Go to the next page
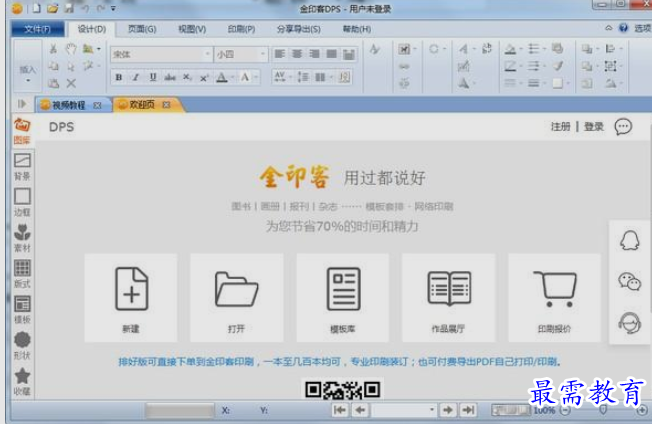This screenshot has height=424, width=652. coord(447,410)
